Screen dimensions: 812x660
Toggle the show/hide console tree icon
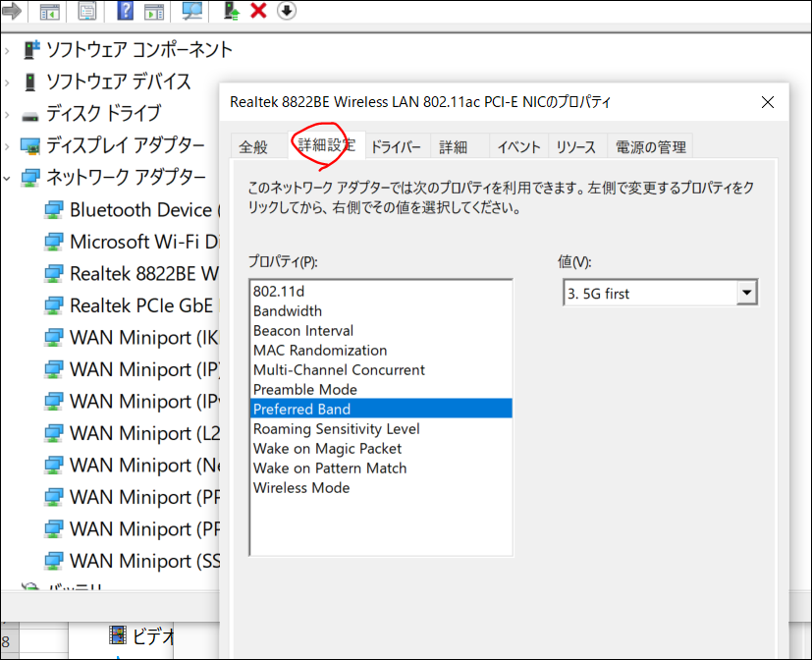[x=50, y=11]
